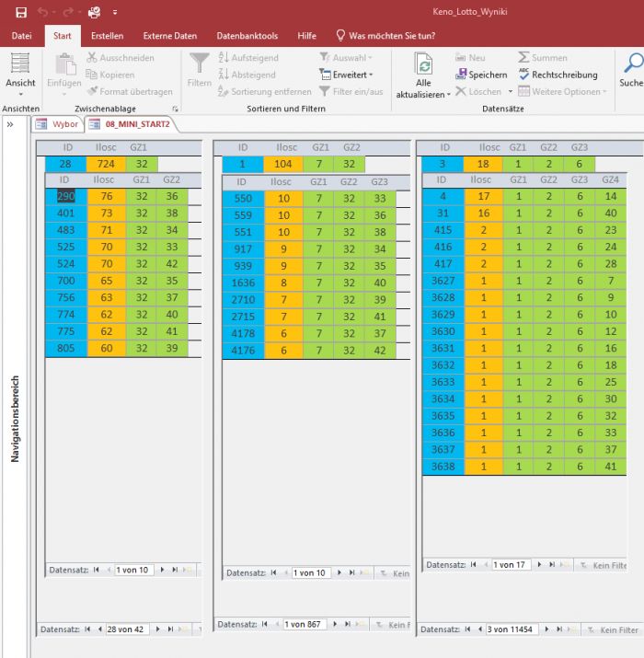Click the GZ4 column header in the right subform

(610, 179)
